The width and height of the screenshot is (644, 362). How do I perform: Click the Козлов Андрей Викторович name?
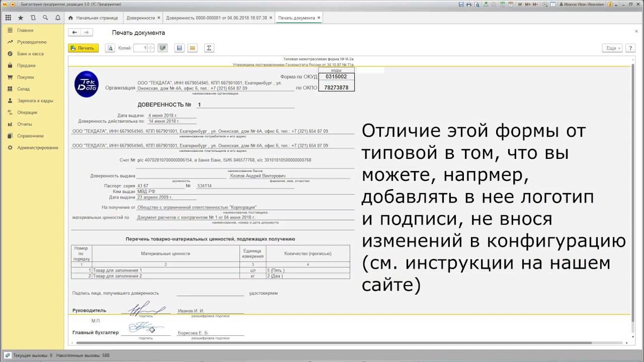coord(258,176)
